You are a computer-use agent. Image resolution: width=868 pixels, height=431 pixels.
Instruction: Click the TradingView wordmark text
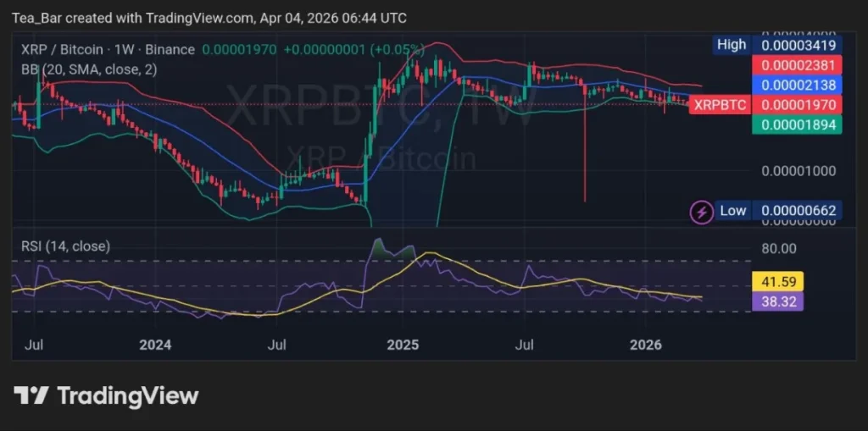coord(128,395)
